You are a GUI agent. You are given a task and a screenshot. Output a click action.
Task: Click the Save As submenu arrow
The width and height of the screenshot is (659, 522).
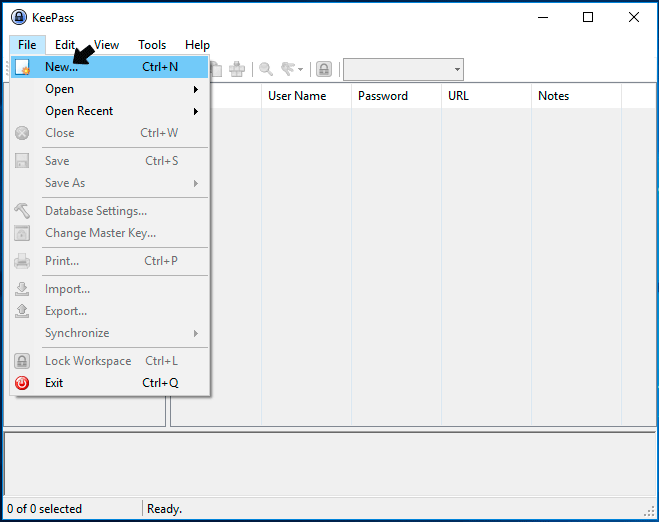pos(196,183)
